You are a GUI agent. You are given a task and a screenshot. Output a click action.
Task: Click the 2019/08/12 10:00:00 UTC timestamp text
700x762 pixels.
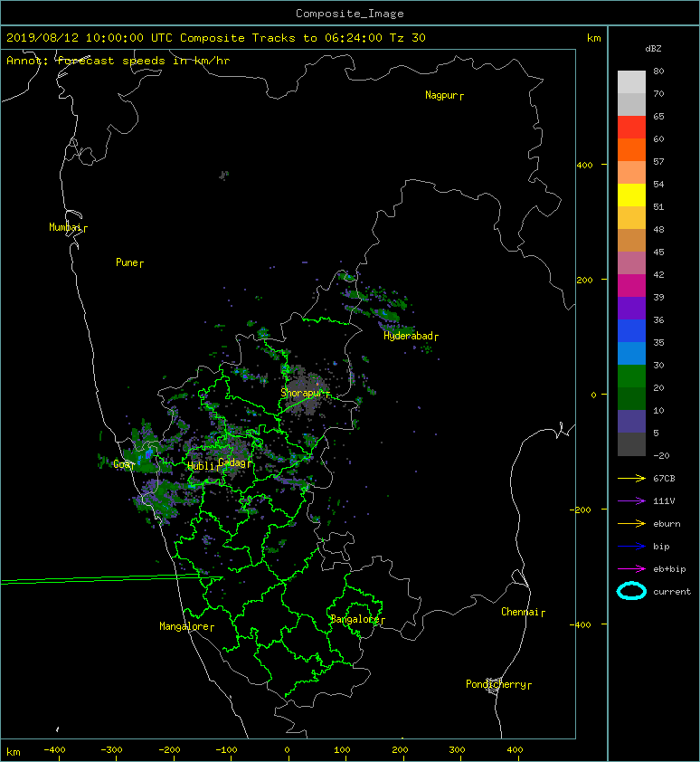pyautogui.click(x=90, y=38)
